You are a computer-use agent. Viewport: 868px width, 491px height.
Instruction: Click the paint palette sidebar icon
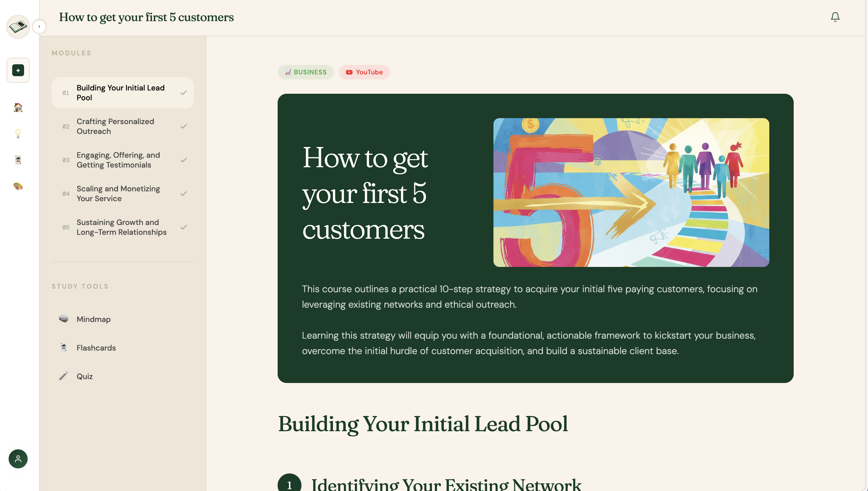pyautogui.click(x=18, y=186)
